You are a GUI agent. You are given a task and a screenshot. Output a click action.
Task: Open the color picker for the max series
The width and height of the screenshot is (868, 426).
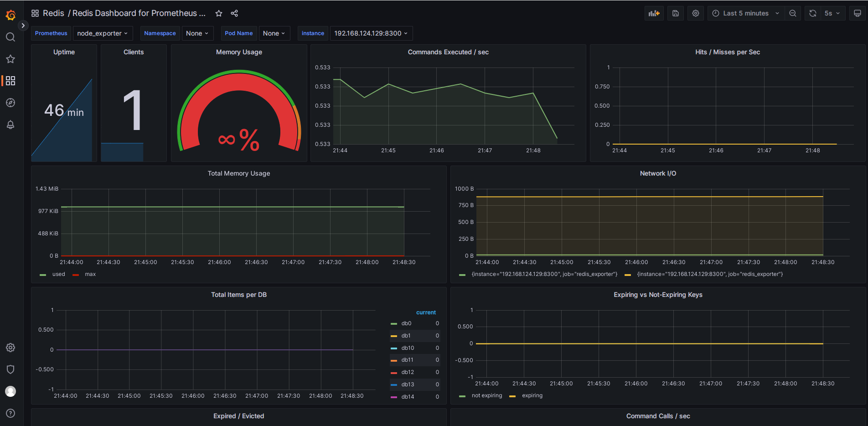76,274
